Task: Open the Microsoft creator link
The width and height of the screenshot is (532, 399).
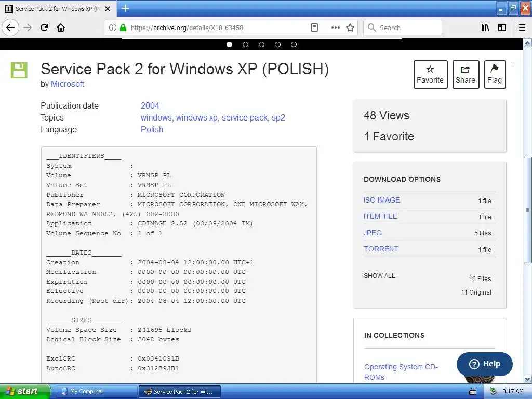Action: (x=68, y=84)
